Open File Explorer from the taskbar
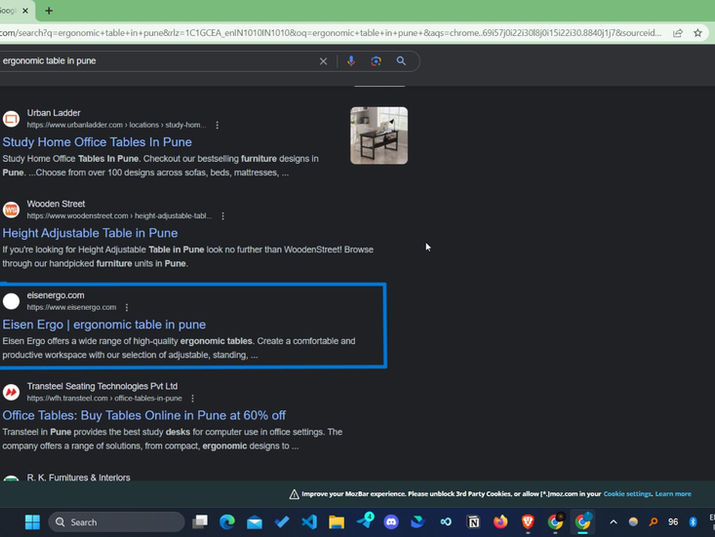 (x=337, y=522)
